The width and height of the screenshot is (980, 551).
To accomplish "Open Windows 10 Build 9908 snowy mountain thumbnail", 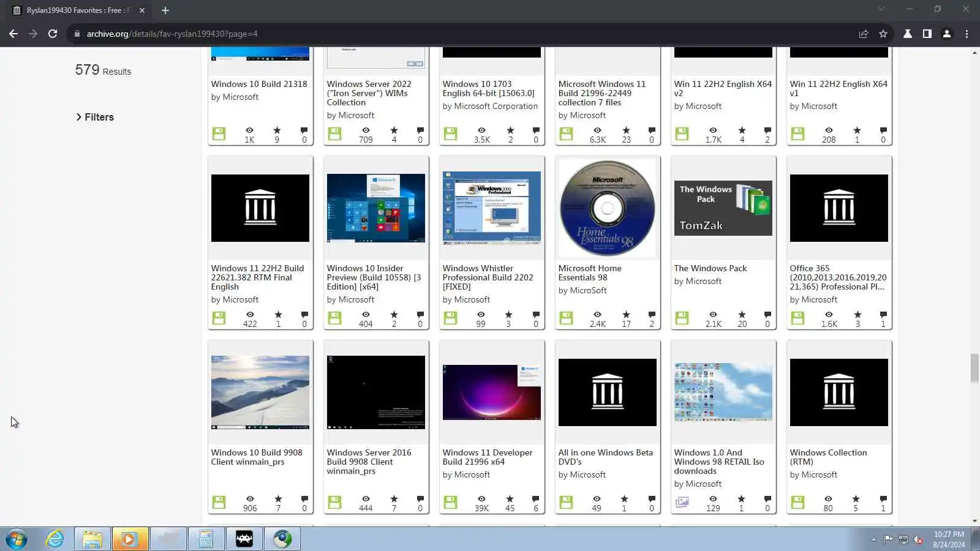I will [x=260, y=392].
